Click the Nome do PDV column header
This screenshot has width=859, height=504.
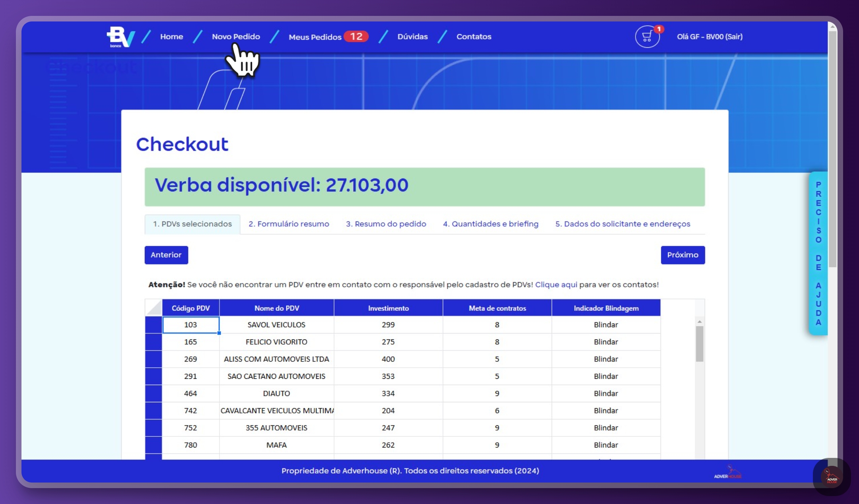coord(276,308)
